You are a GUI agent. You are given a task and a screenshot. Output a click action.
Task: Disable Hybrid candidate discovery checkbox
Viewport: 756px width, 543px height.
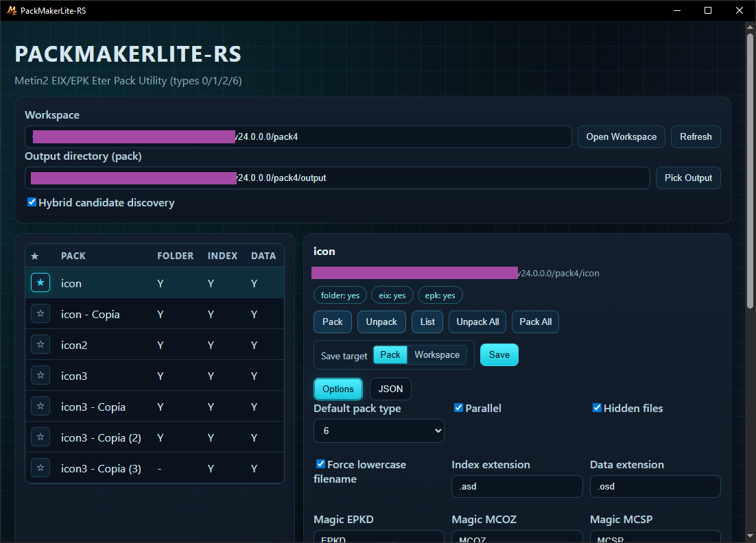click(x=32, y=202)
